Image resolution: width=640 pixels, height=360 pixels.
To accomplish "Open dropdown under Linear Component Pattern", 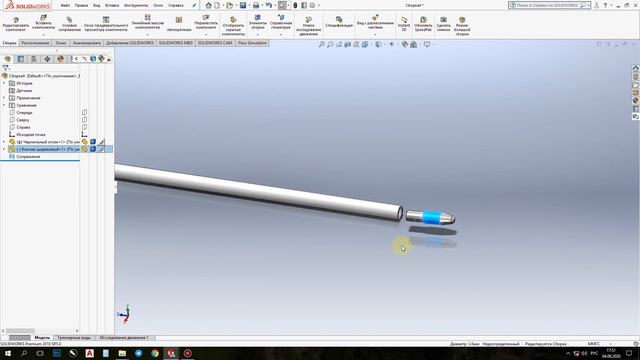I will tap(148, 35).
